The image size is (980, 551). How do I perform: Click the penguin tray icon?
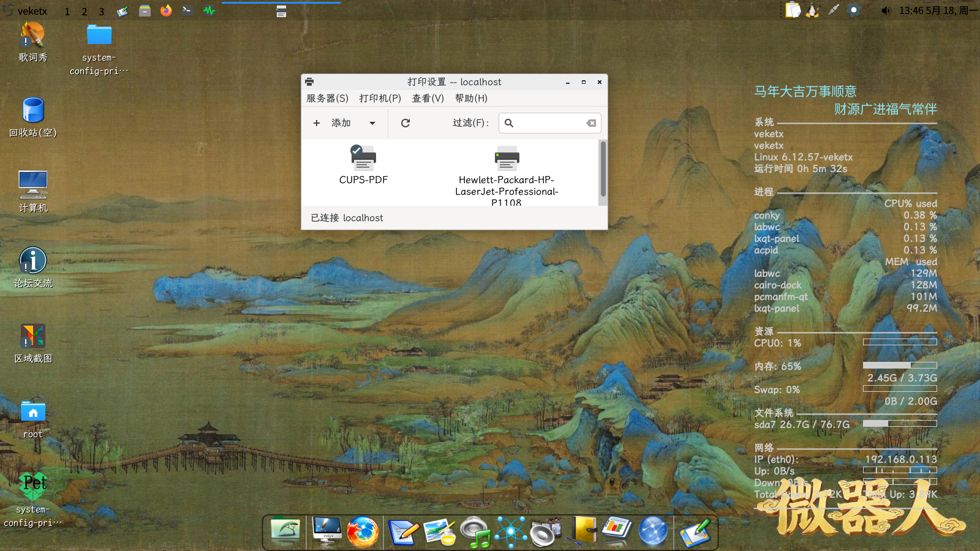(x=813, y=10)
